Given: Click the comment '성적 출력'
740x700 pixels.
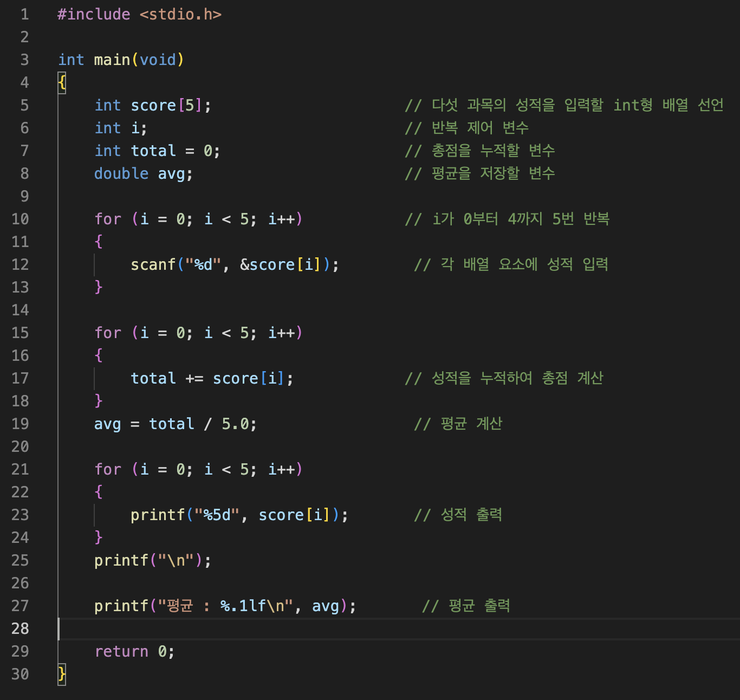Looking at the screenshot, I should (471, 515).
